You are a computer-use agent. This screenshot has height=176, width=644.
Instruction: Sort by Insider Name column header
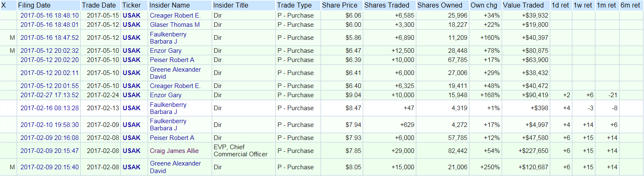169,5
